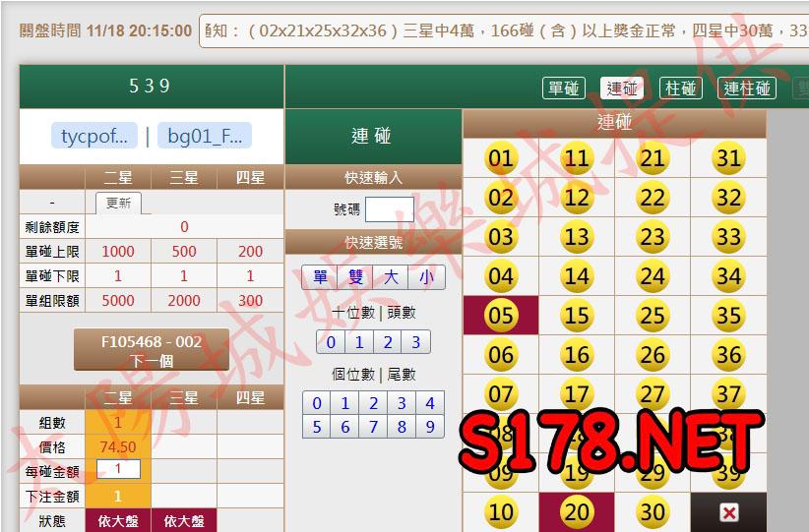
Task: Click the red X clear button
Action: tap(728, 512)
